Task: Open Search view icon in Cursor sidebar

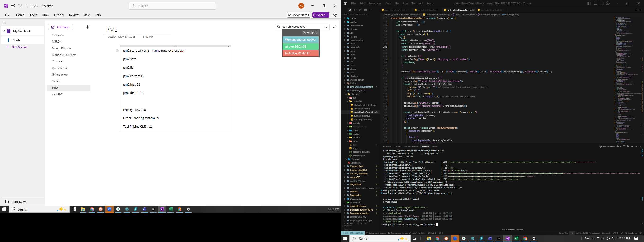Action: point(355,10)
